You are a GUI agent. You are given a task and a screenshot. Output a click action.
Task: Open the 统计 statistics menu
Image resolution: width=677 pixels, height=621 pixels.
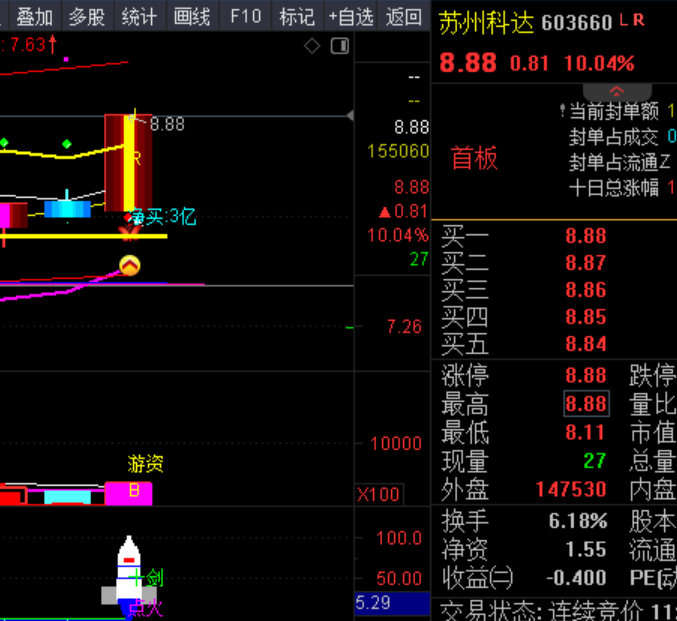pos(139,16)
